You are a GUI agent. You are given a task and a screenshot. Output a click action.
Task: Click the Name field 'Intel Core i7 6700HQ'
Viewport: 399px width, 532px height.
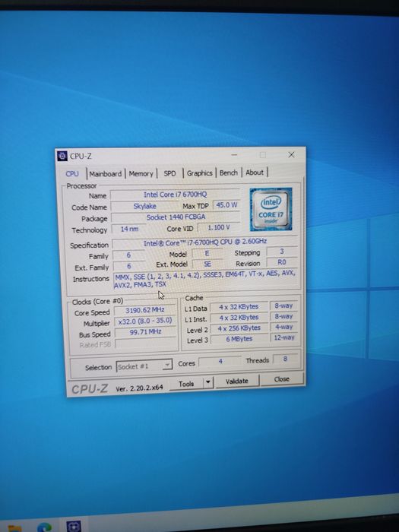[x=175, y=195]
